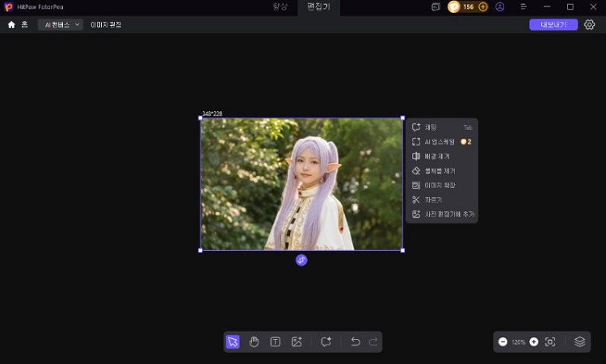Select the text tool
Viewport: 606px width, 364px height.
coord(276,341)
